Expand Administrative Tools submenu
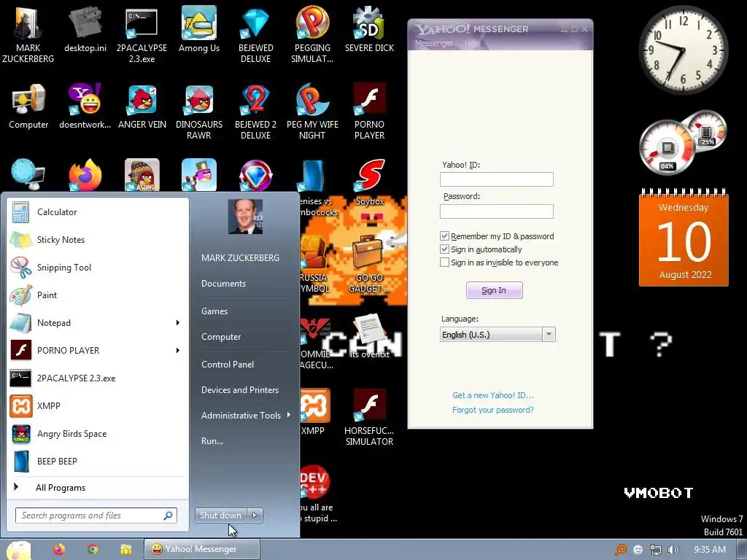This screenshot has width=747, height=560. (246, 415)
